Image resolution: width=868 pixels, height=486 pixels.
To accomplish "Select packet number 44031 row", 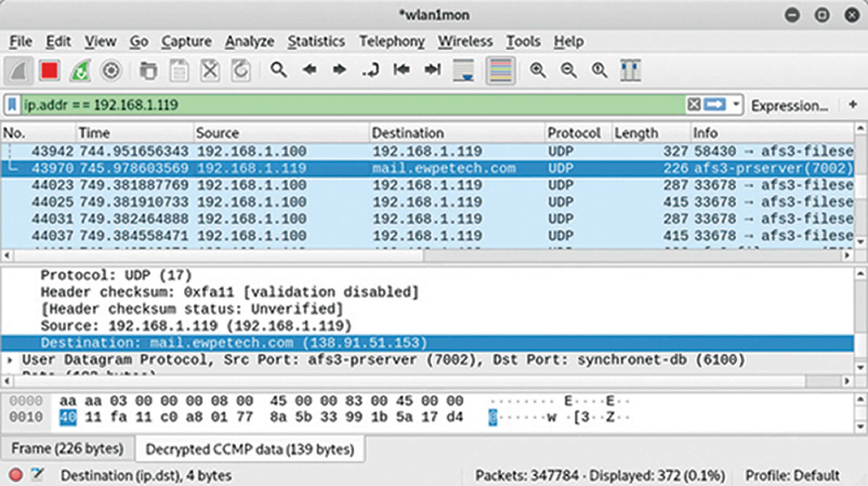I will [427, 219].
